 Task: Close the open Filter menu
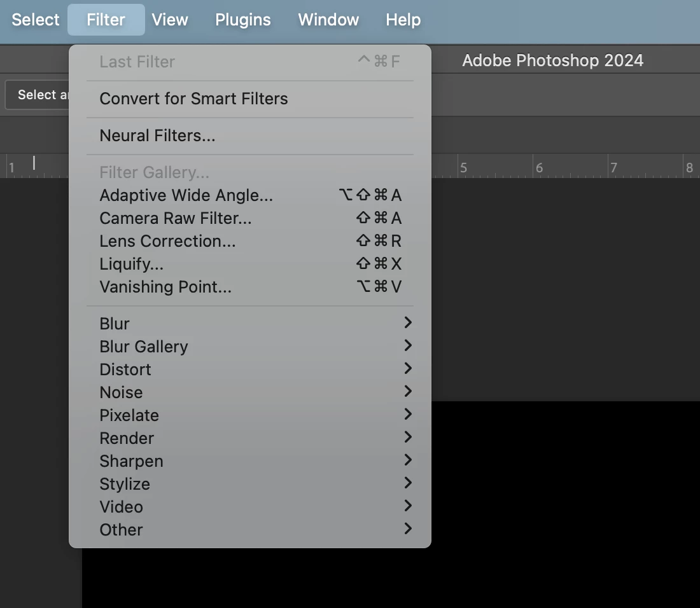[106, 20]
